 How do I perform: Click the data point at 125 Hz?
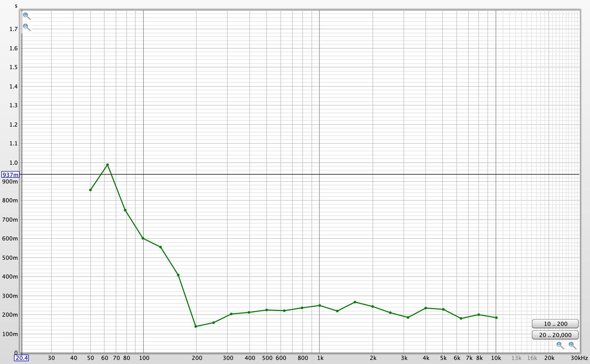(160, 247)
